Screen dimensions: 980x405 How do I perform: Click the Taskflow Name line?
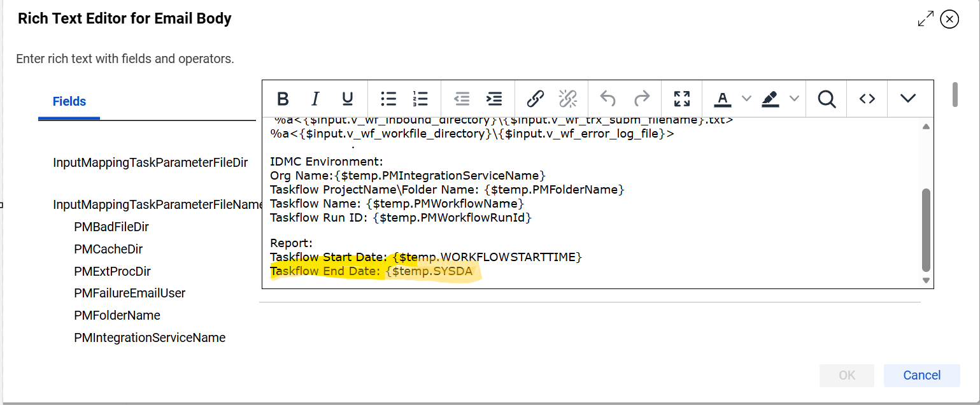397,204
